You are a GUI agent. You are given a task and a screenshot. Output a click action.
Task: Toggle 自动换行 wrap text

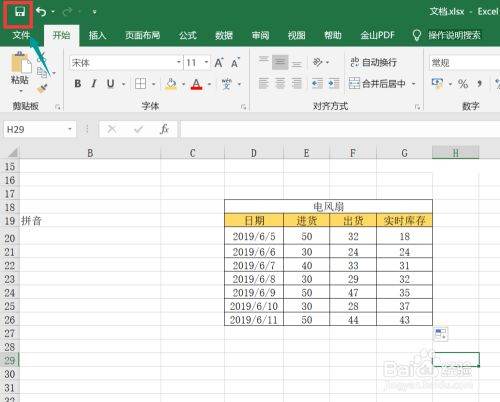tap(373, 62)
